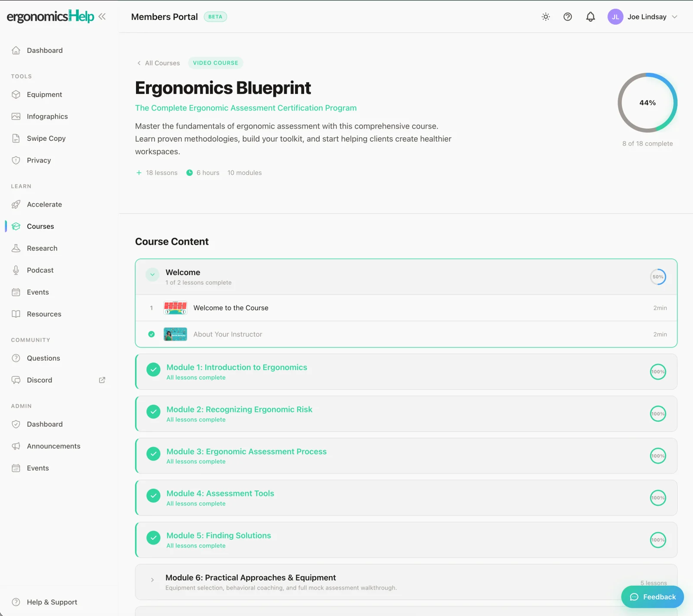Open notifications bell icon
This screenshot has width=693, height=616.
[x=590, y=17]
